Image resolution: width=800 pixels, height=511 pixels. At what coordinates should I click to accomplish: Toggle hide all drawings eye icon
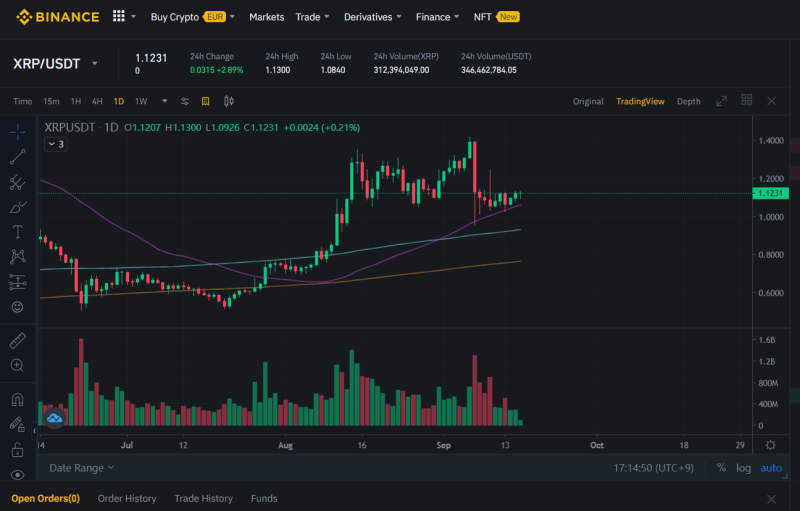point(18,475)
